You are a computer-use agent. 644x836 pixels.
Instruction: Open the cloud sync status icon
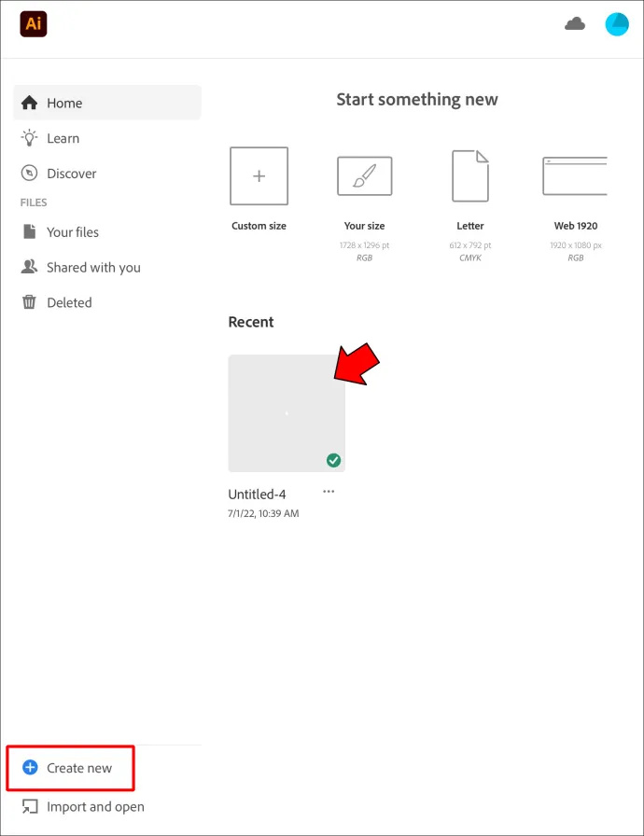(x=575, y=24)
